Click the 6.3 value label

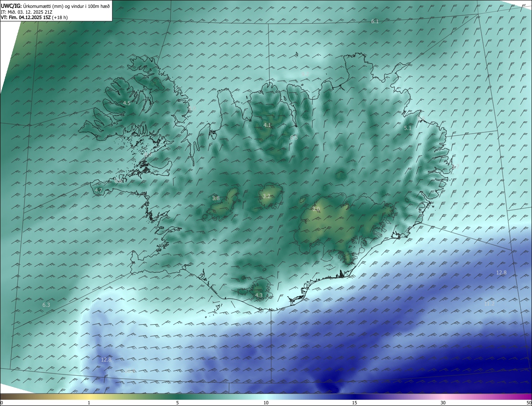(x=46, y=305)
